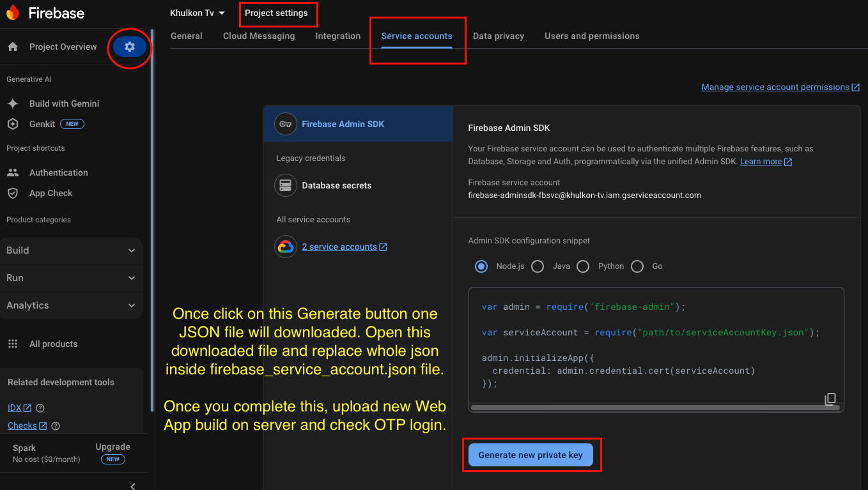Open Build with Gemini in sidebar
The width and height of the screenshot is (868, 490).
coord(64,103)
